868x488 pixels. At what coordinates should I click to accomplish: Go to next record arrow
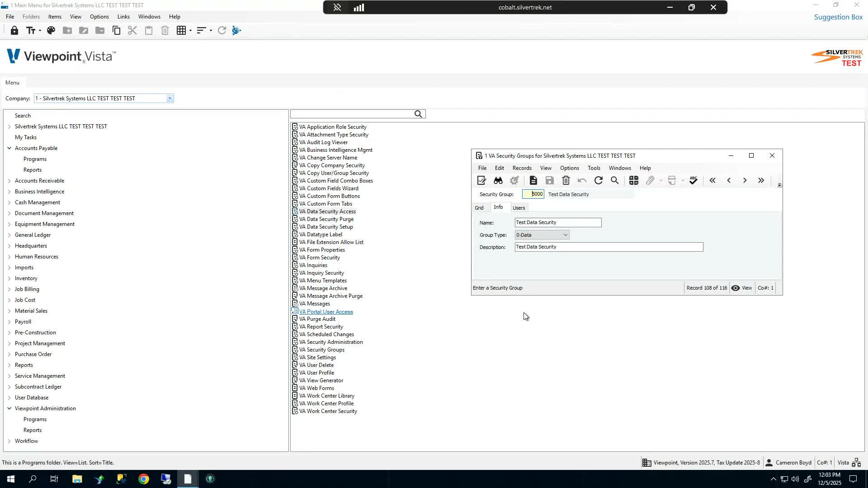click(745, 181)
